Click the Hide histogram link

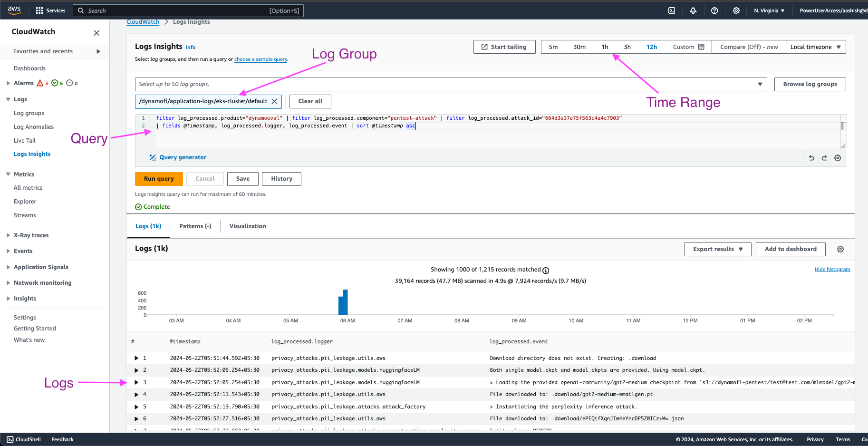(x=832, y=269)
